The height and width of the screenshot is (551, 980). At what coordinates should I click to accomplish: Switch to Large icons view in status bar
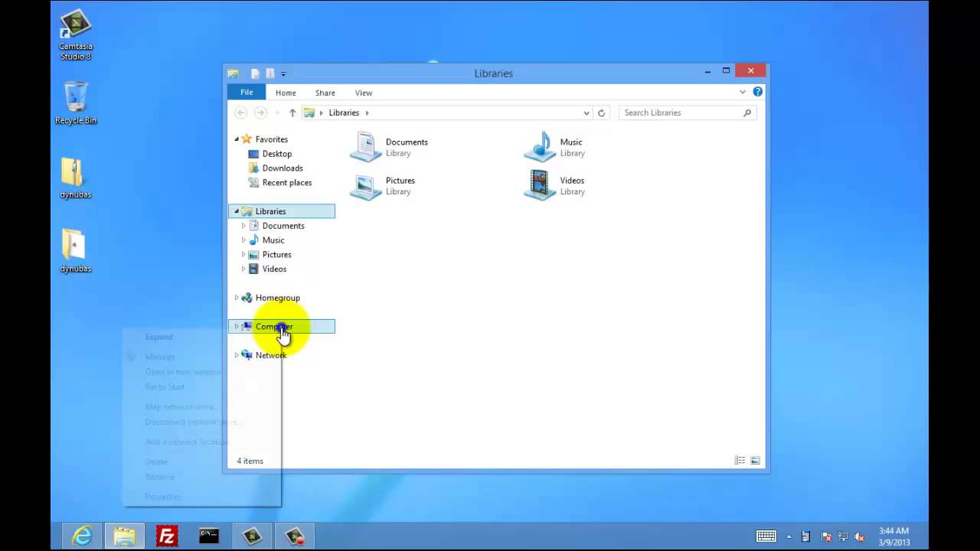click(755, 461)
